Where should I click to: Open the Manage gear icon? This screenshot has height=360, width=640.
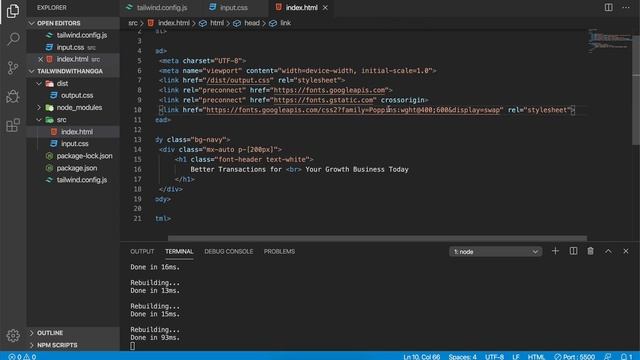coord(13,336)
